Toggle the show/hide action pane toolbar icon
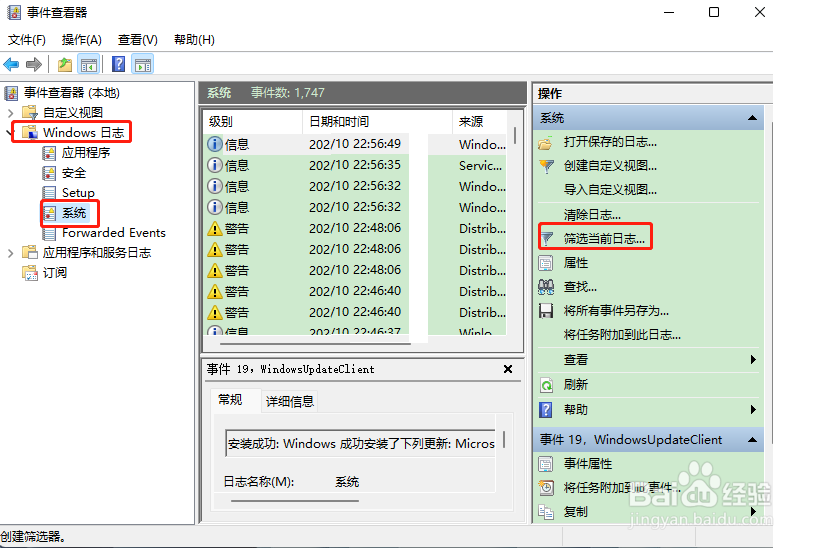 [x=143, y=65]
